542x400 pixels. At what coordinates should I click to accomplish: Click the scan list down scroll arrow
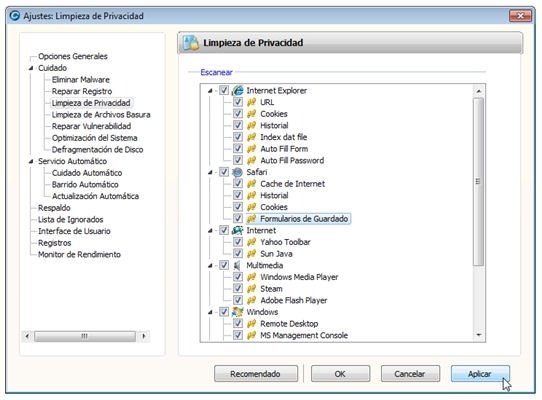[479, 335]
